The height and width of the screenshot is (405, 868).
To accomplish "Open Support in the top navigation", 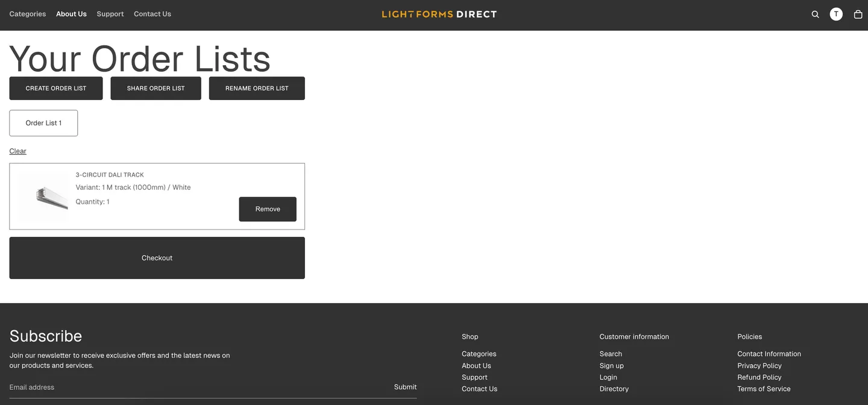I will point(110,14).
